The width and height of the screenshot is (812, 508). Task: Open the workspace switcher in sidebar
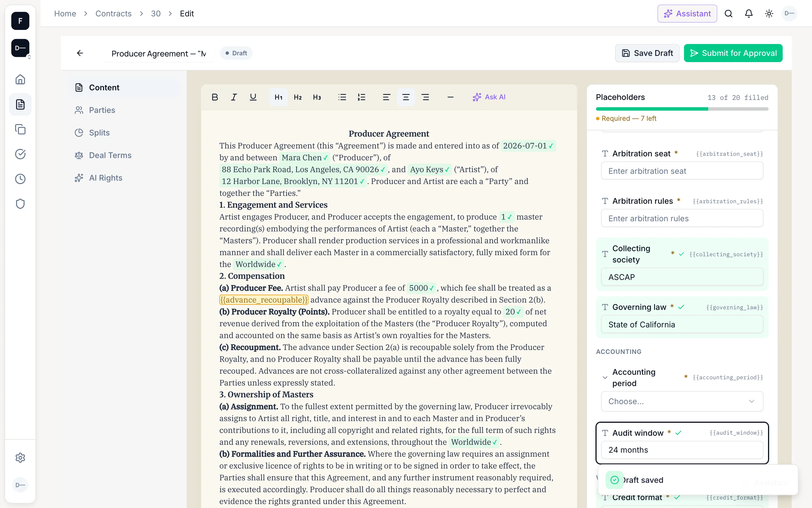[x=21, y=48]
